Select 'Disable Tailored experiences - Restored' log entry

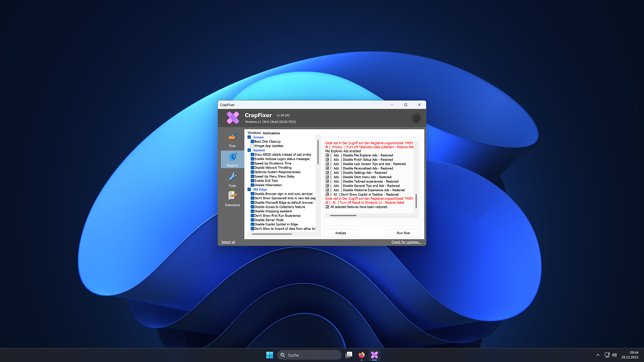362,182
